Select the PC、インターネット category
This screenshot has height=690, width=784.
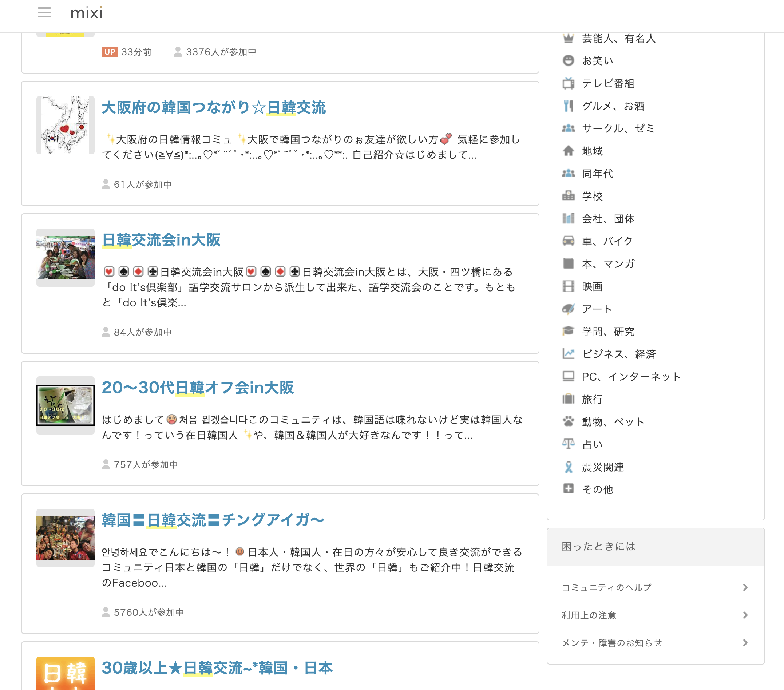click(631, 377)
